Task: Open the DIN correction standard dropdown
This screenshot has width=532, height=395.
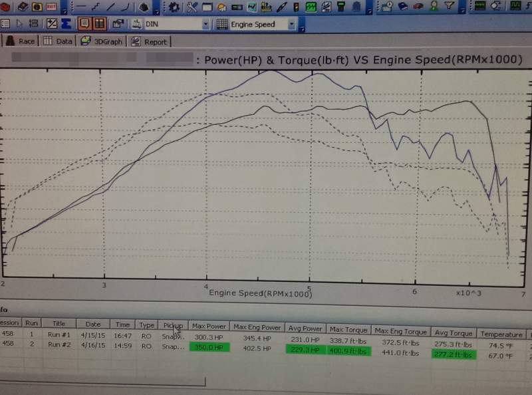Action: coord(205,25)
